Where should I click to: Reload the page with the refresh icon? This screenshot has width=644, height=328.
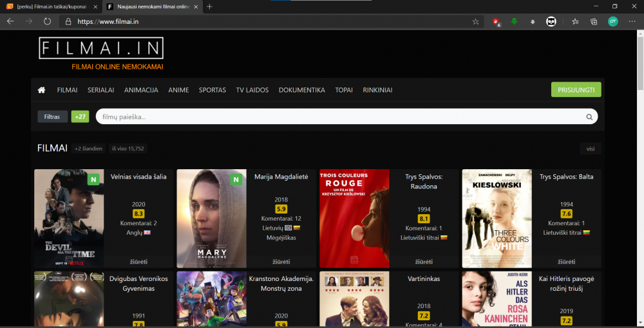[x=47, y=21]
